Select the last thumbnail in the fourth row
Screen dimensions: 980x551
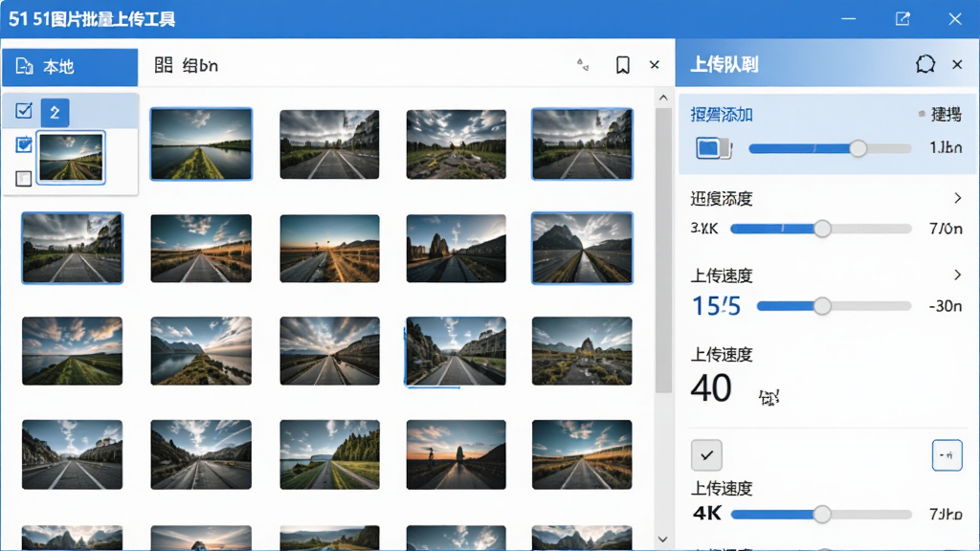[582, 454]
